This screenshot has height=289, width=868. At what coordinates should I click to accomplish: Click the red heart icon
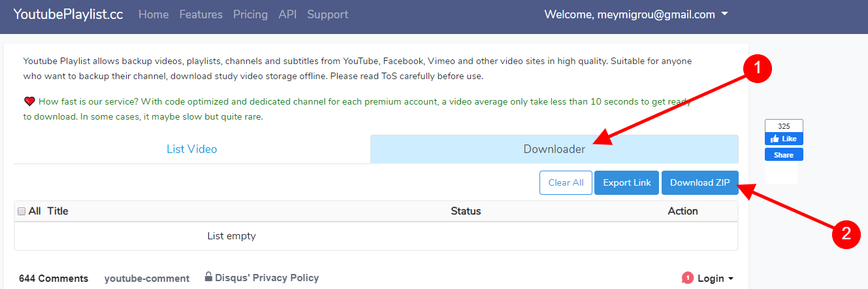tap(29, 101)
